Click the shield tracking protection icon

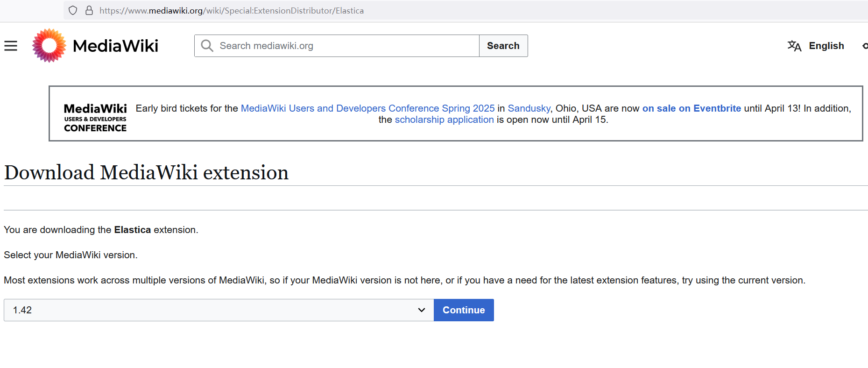[73, 10]
